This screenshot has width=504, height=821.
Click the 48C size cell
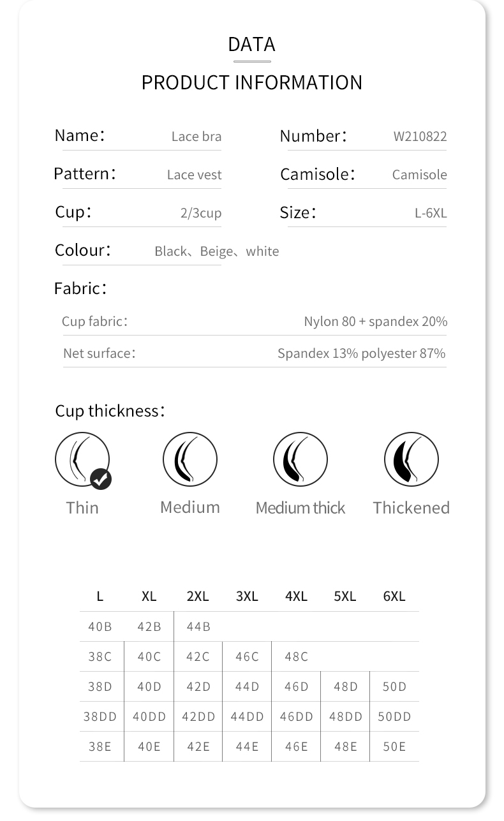(296, 656)
